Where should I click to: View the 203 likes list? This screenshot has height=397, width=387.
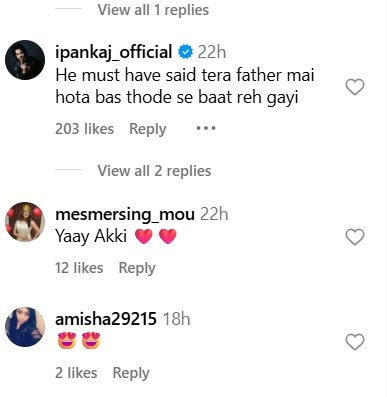(x=84, y=129)
